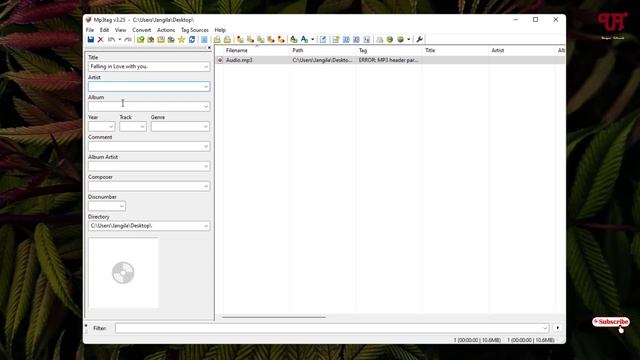640x360 pixels.
Task: Create playlist from selected files icon
Action: (x=227, y=40)
